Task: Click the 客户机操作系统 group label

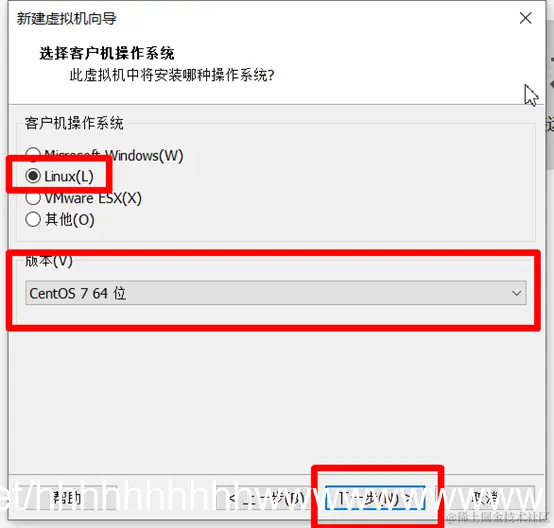Action: (74, 123)
